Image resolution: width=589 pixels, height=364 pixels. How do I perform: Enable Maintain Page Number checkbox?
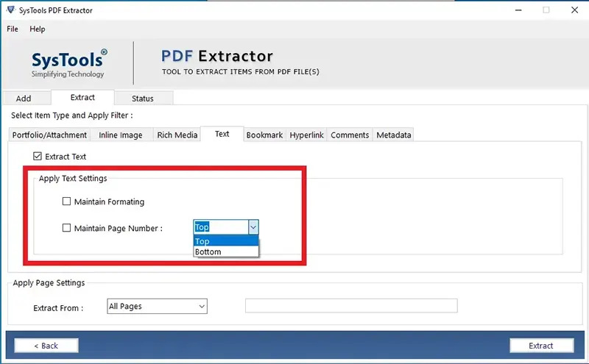[66, 228]
